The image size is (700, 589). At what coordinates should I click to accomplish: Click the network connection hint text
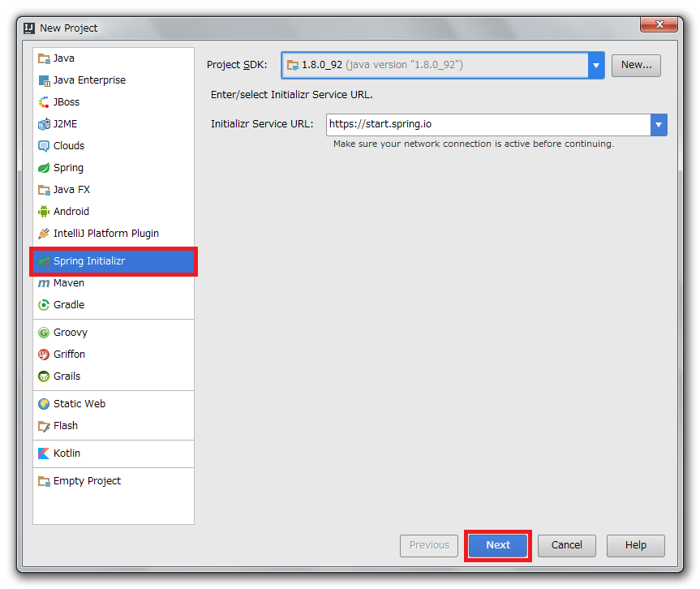(x=474, y=144)
